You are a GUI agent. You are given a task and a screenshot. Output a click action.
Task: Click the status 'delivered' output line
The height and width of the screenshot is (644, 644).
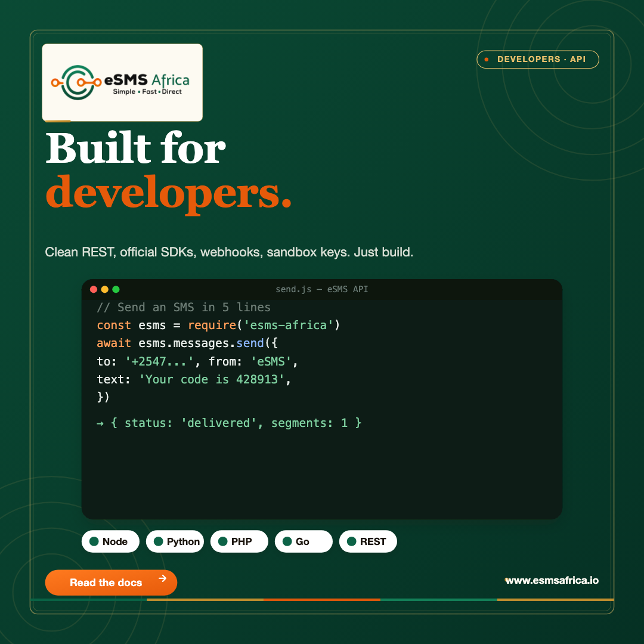pyautogui.click(x=229, y=423)
